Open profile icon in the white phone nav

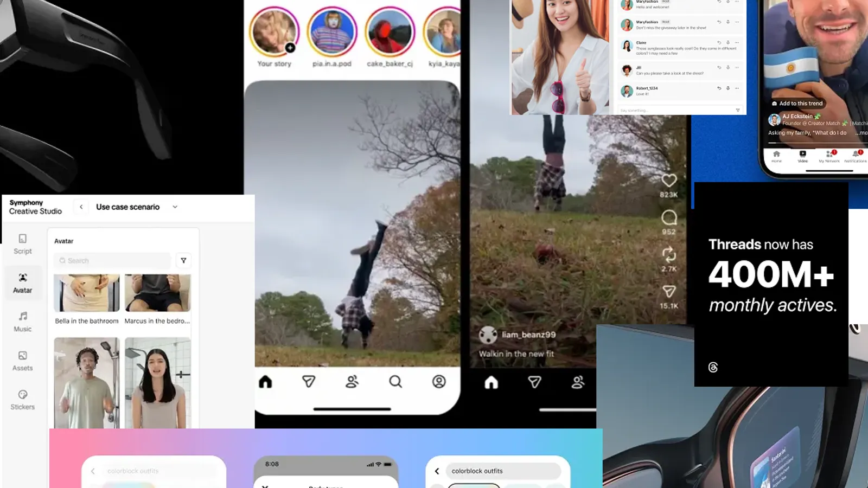[x=439, y=382]
